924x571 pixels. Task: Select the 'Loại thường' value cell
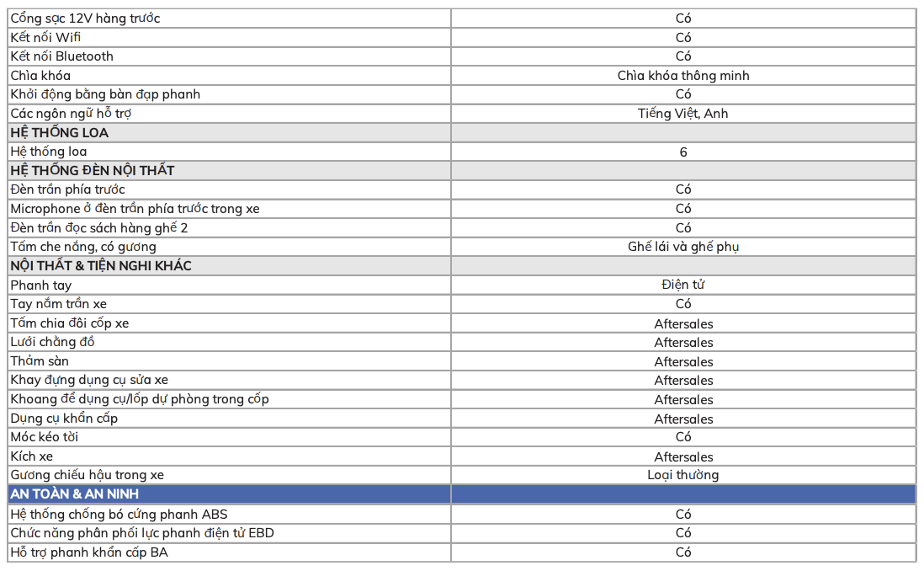coord(682,475)
